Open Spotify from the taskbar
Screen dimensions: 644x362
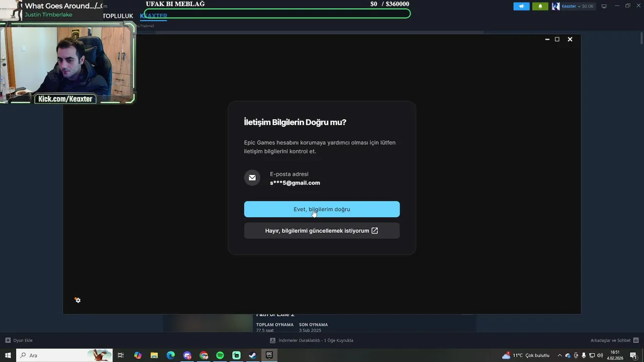[x=220, y=355]
